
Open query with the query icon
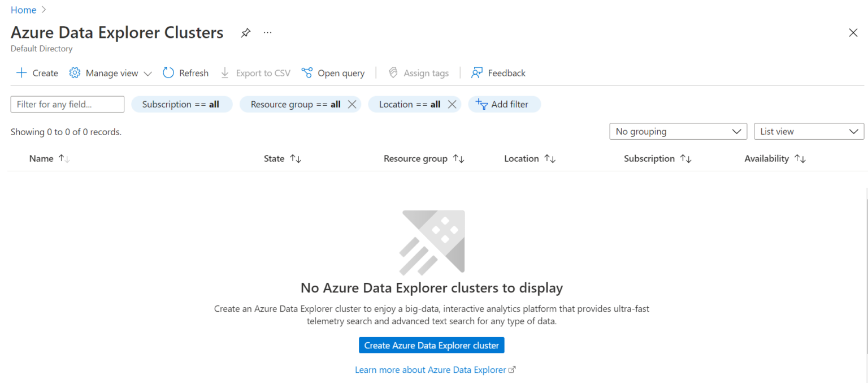(307, 72)
